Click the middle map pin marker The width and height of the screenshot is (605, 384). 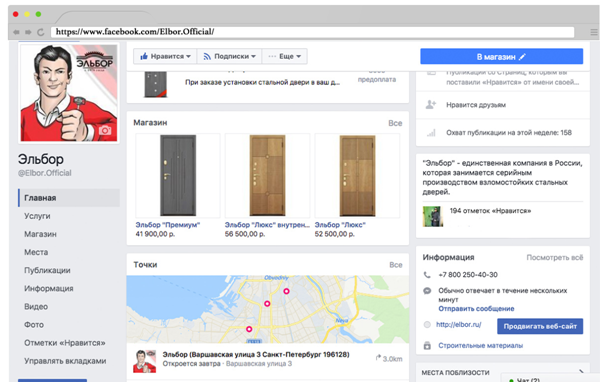tap(267, 304)
